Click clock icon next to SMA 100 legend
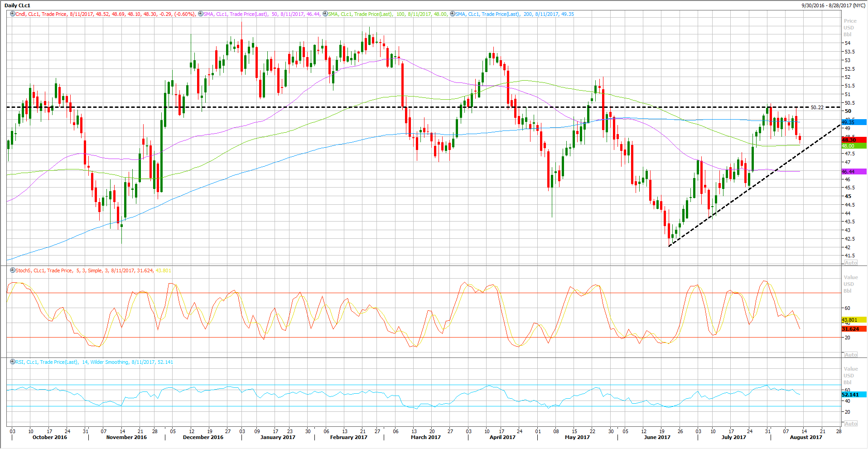This screenshot has width=868, height=449. (x=325, y=14)
